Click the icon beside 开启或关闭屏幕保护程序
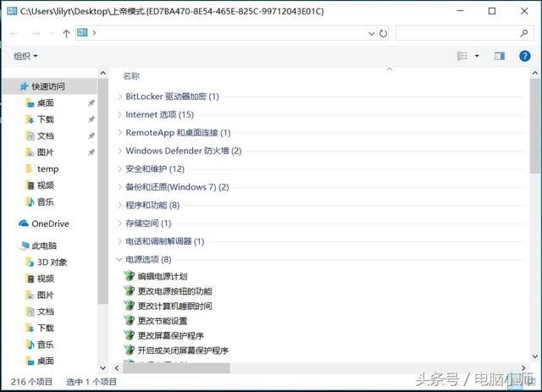The height and width of the screenshot is (392, 542). [x=130, y=351]
